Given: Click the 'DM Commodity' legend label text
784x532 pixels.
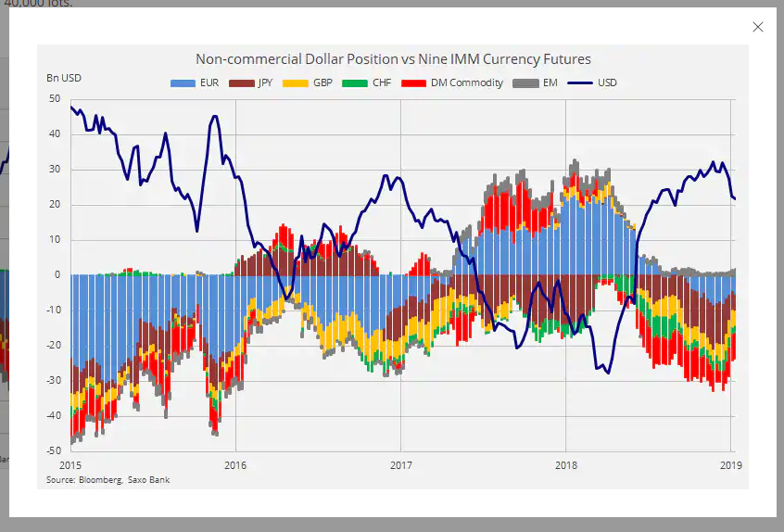Looking at the screenshot, I should click(x=467, y=83).
